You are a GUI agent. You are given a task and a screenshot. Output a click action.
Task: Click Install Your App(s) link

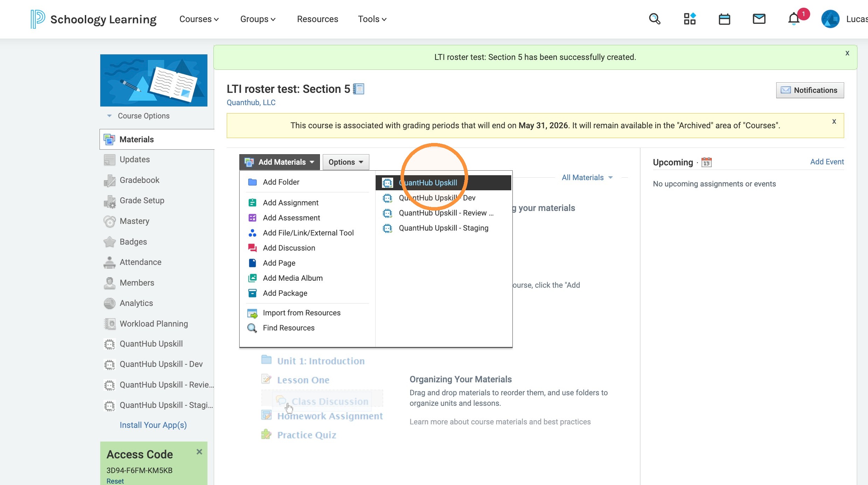coord(153,425)
